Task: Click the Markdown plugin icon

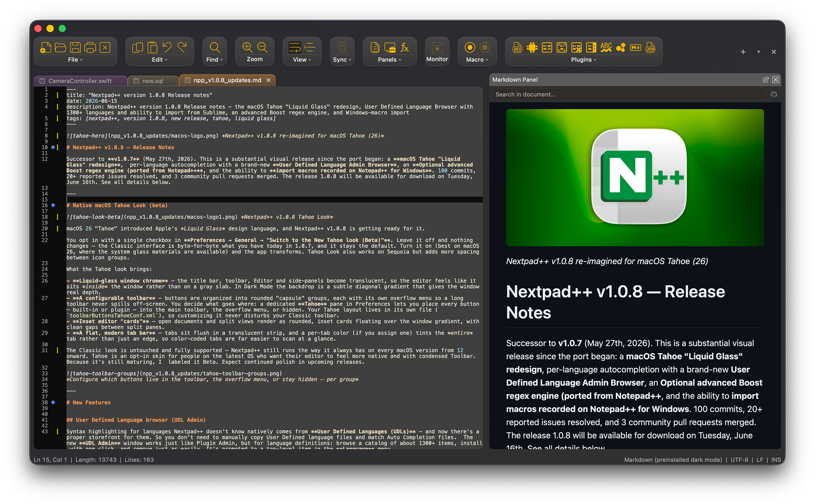Action: point(636,48)
